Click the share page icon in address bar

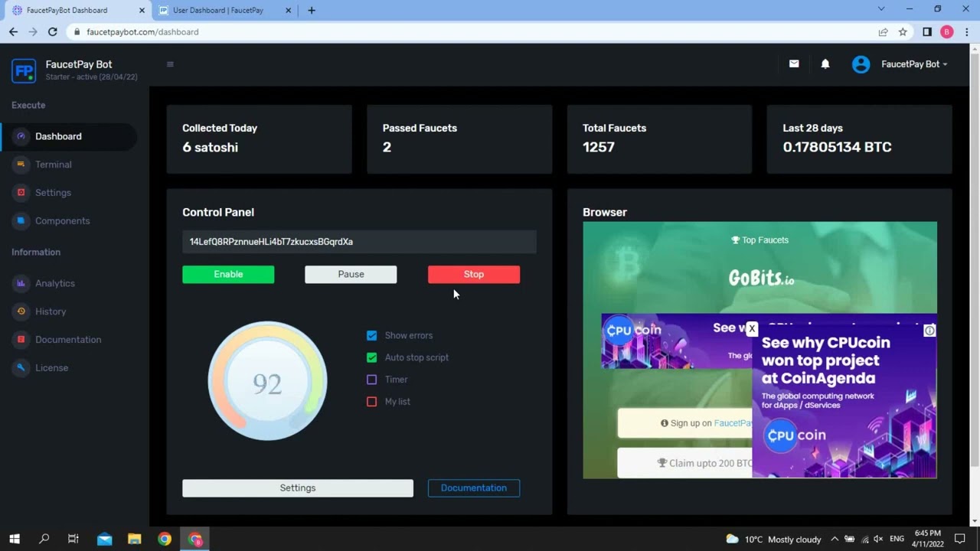(883, 32)
